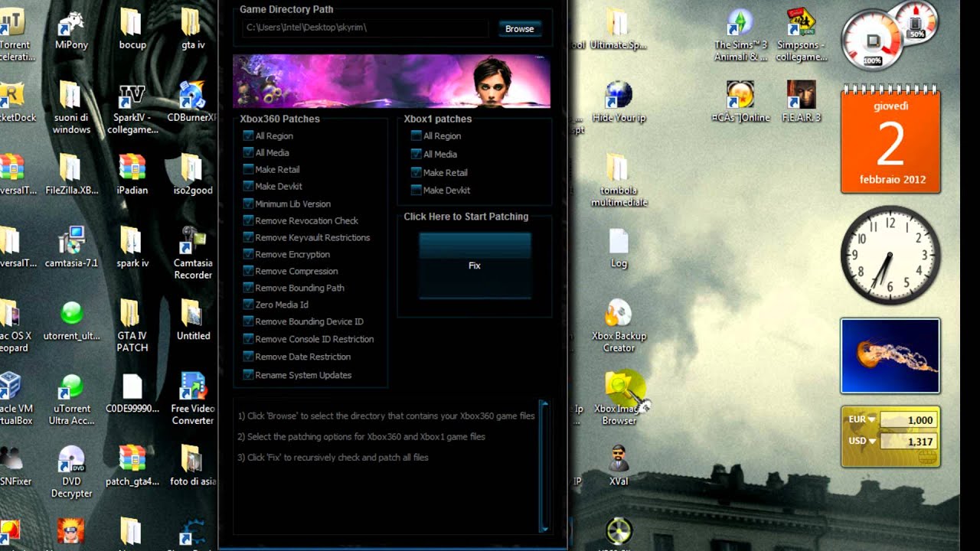Toggle Xbox1 Make Retail checkbox

pos(416,172)
